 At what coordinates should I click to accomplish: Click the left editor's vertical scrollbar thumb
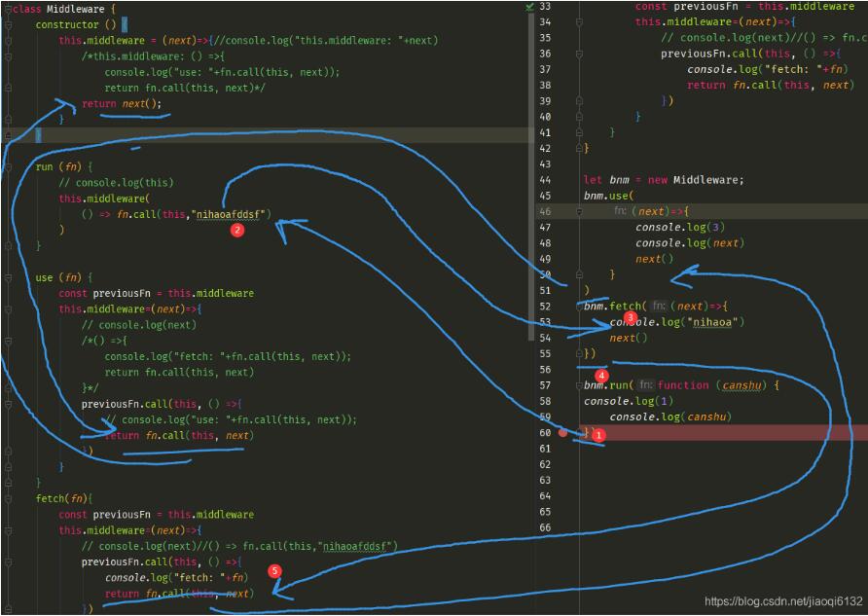(x=531, y=177)
